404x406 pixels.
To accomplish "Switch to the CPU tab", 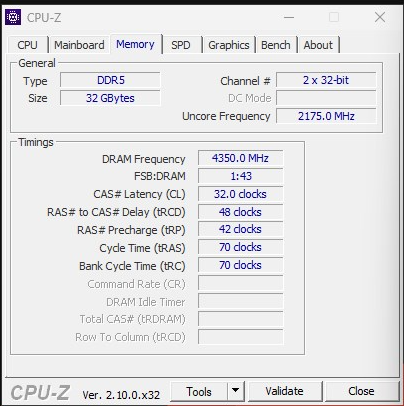I will pyautogui.click(x=27, y=45).
